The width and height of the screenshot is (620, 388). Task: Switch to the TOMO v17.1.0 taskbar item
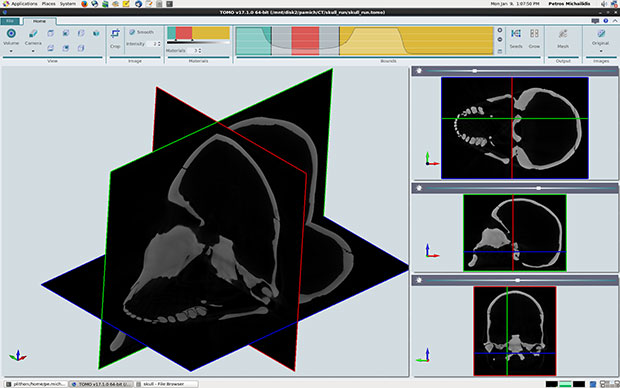point(102,384)
